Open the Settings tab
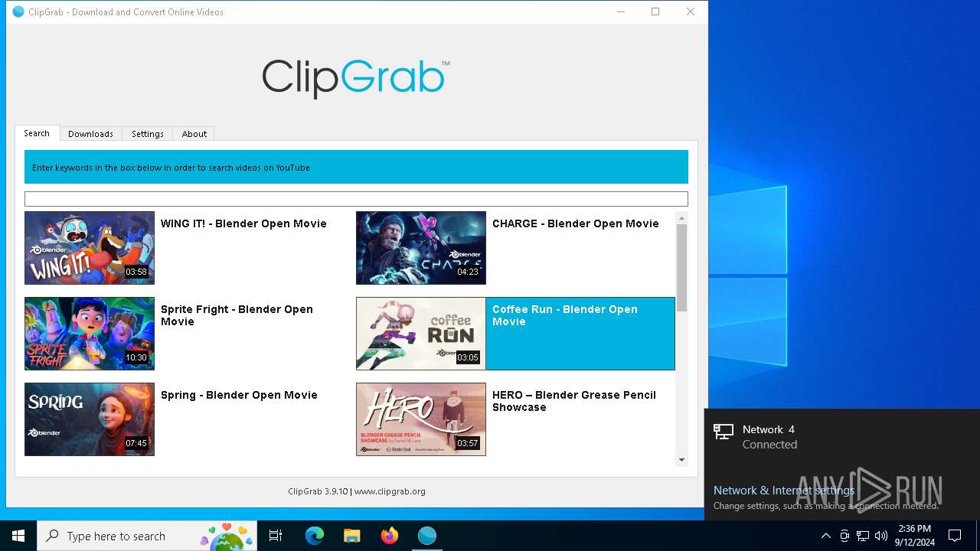The width and height of the screenshot is (980, 551). [x=147, y=133]
